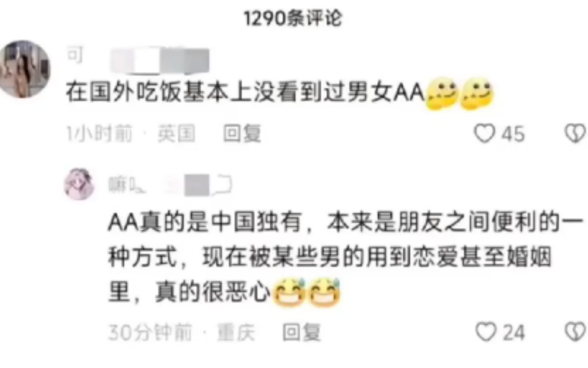Click the 1小时前 timestamp

tap(99, 133)
